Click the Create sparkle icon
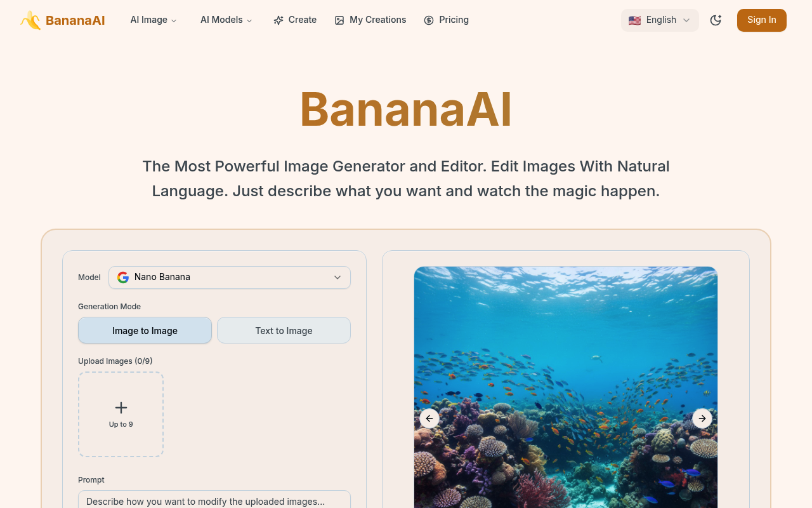Viewport: 812px width, 508px height. tap(278, 20)
